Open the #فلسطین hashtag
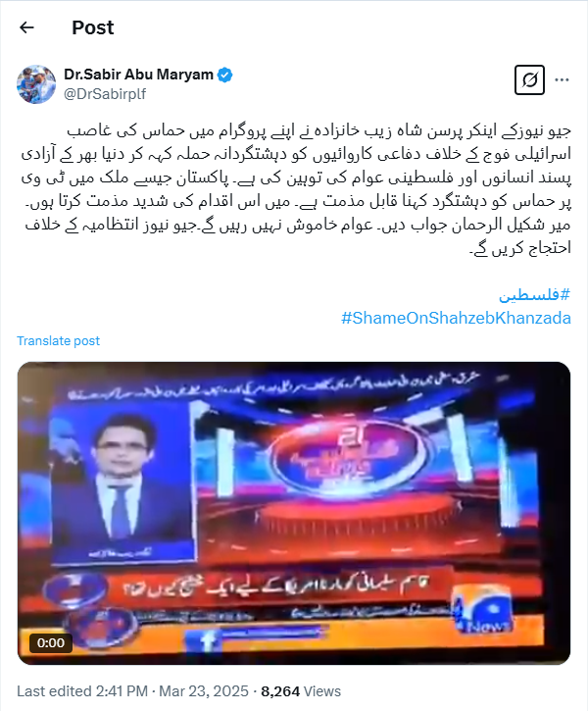This screenshot has height=711, width=588. [x=534, y=295]
